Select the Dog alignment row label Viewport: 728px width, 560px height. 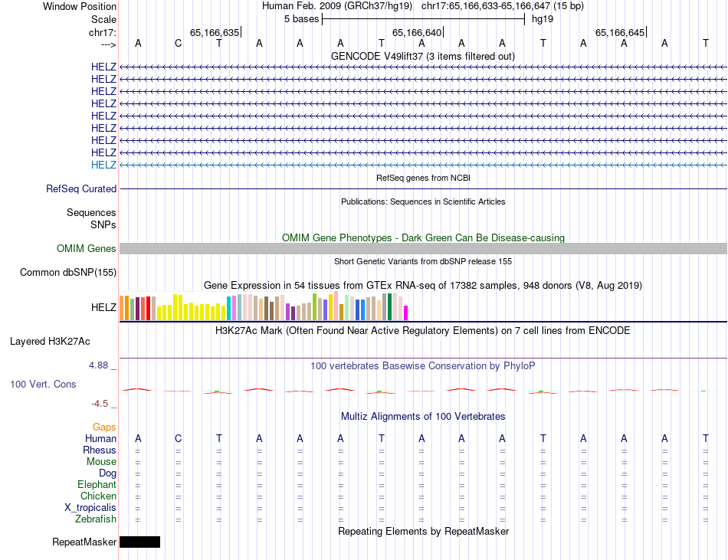click(107, 473)
